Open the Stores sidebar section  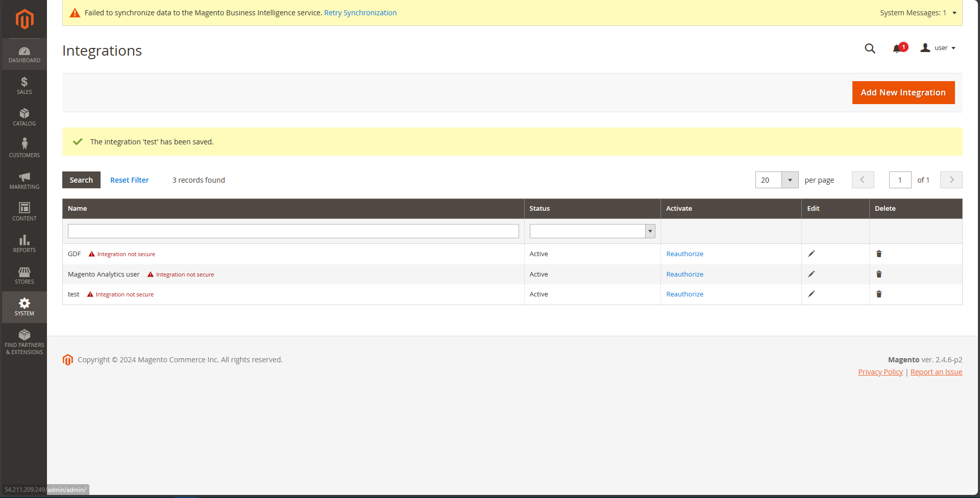click(24, 276)
